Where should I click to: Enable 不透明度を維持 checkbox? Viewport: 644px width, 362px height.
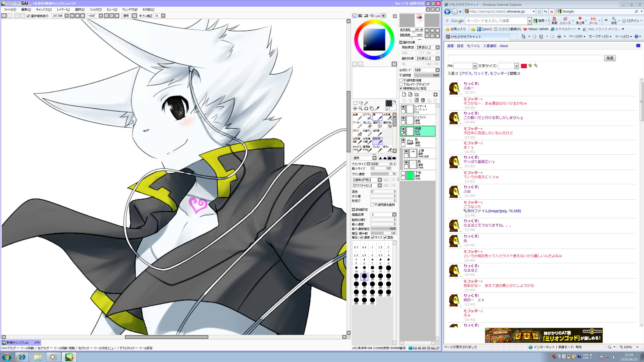tap(372, 205)
